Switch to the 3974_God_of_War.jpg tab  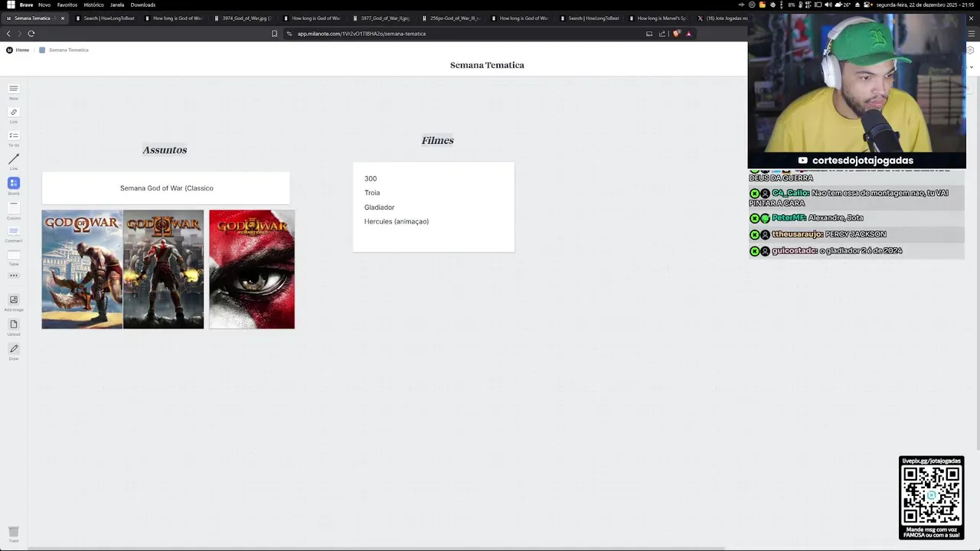point(243,18)
